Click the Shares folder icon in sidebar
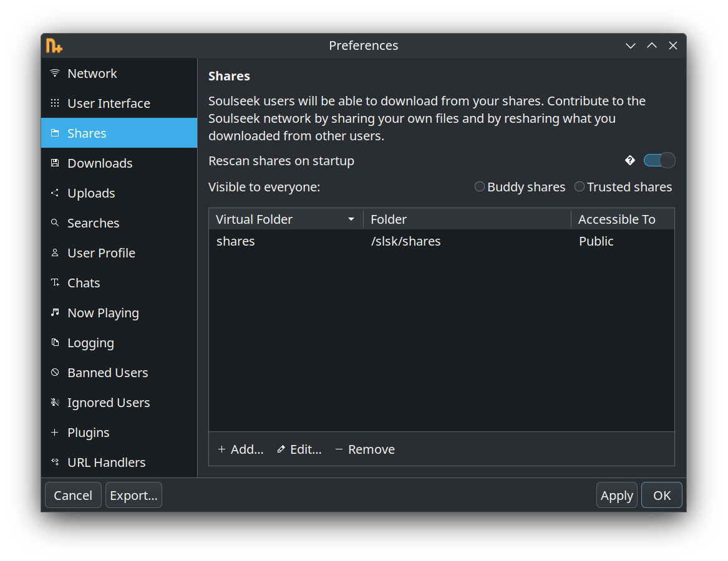This screenshot has width=728, height=561. pyautogui.click(x=55, y=133)
